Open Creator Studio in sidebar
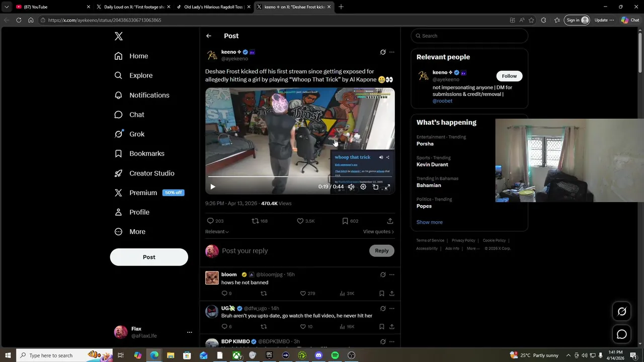Viewport: 644px width, 362px height. (x=144, y=173)
